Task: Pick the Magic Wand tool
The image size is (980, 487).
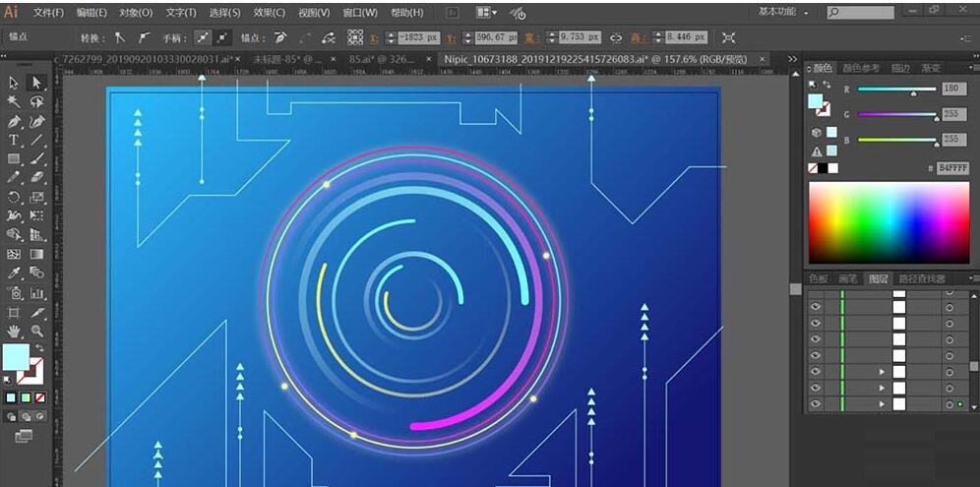Action: [x=14, y=101]
